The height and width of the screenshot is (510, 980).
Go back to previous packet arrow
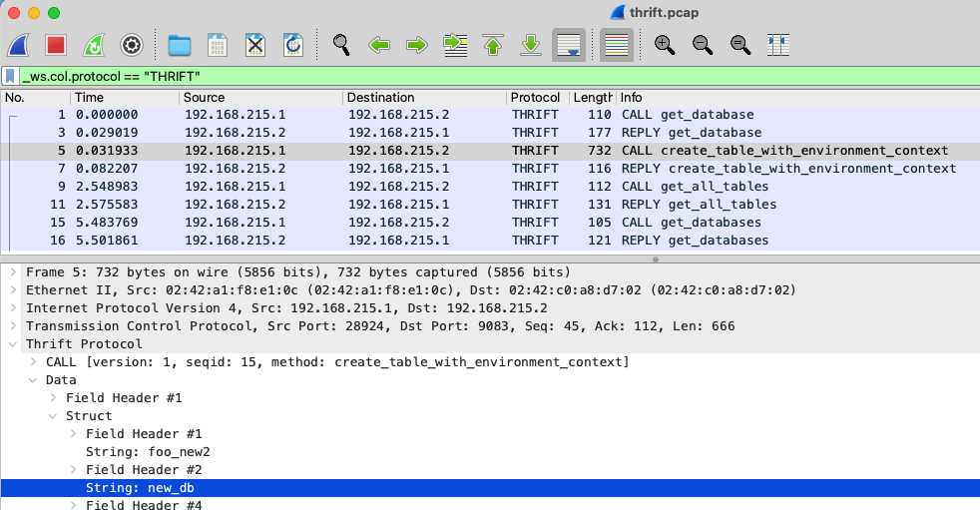[379, 45]
